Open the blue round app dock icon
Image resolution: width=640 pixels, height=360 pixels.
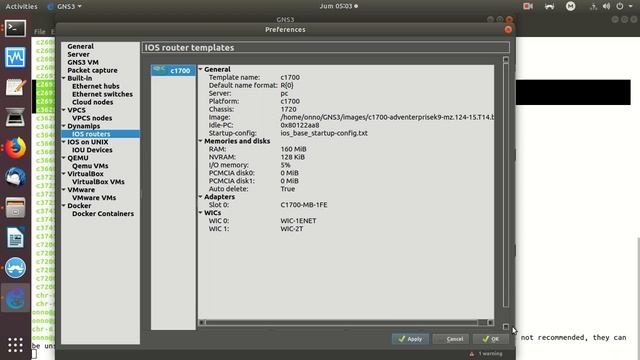click(x=15, y=268)
